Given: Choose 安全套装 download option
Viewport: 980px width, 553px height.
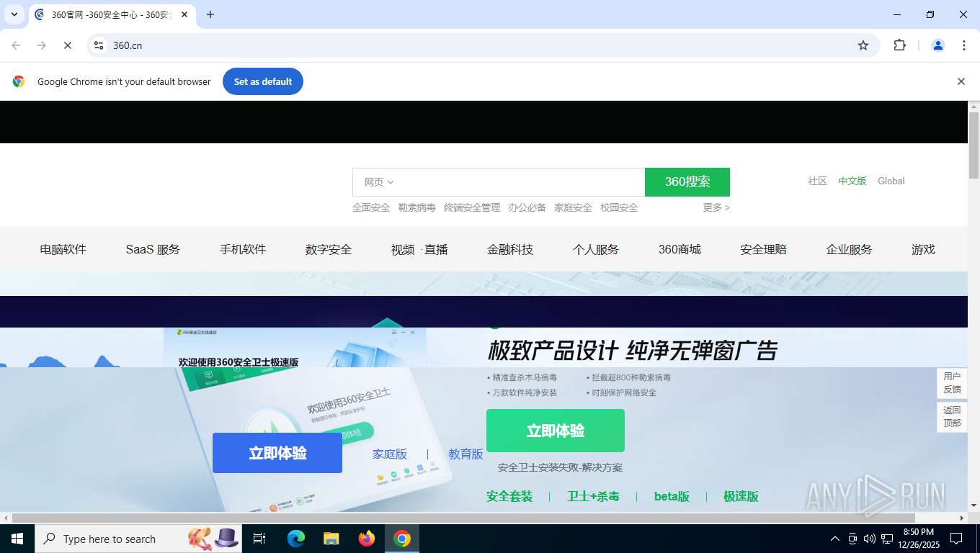Looking at the screenshot, I should [x=509, y=497].
